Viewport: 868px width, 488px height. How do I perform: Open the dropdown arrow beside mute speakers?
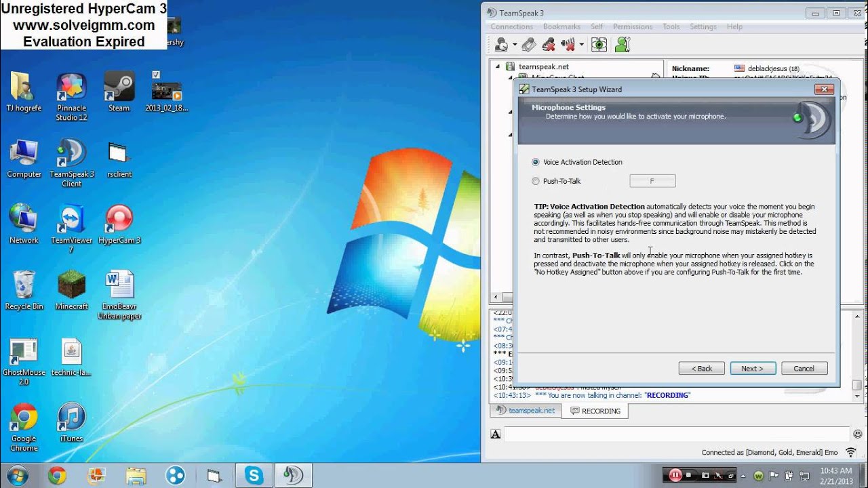coord(581,45)
